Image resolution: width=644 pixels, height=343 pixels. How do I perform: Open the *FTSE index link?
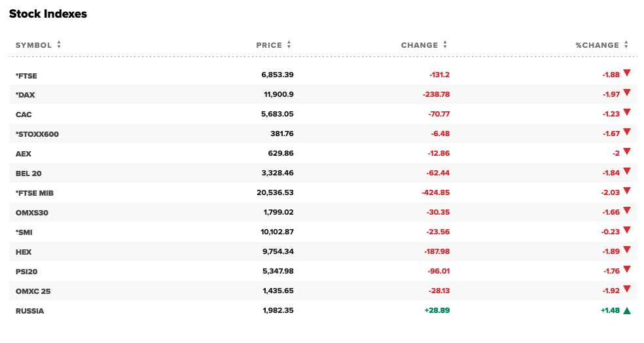(26, 75)
